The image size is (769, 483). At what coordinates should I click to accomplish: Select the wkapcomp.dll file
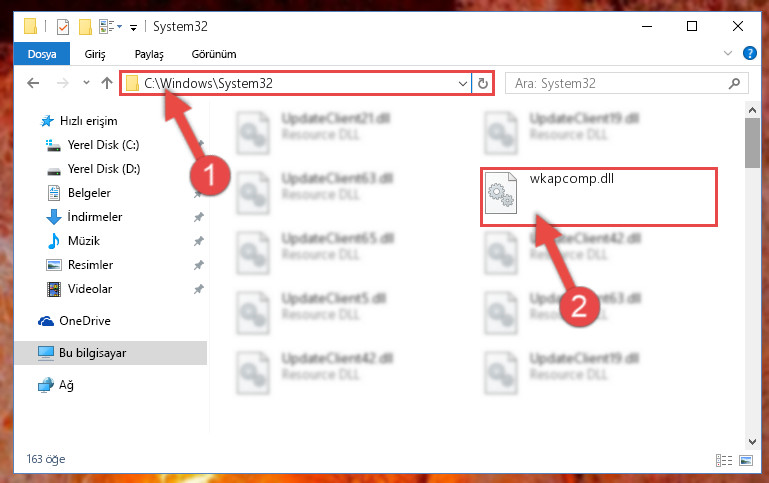(599, 197)
